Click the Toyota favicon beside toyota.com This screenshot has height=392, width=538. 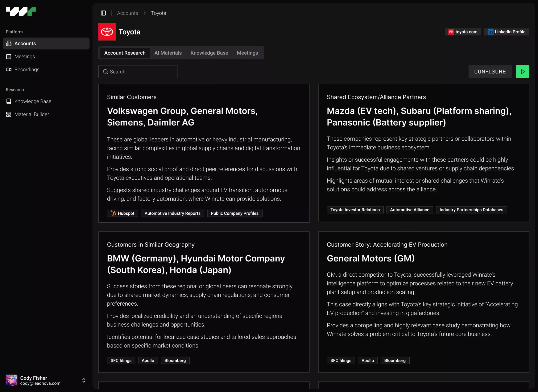(451, 32)
